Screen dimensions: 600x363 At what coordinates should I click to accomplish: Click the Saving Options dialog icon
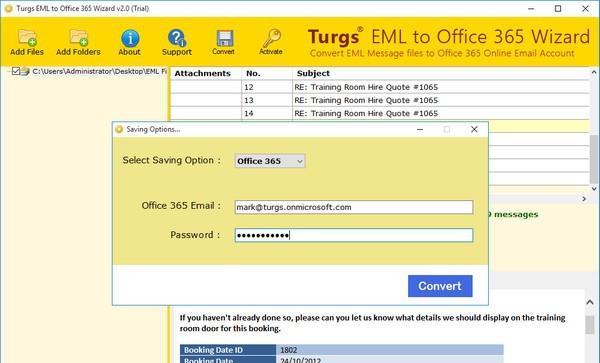point(119,129)
